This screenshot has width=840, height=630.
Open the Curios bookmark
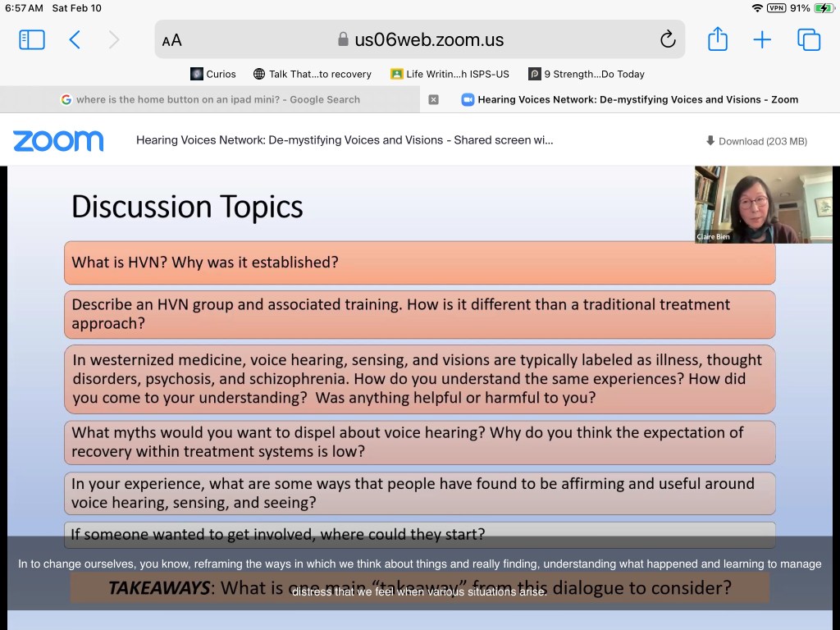click(x=213, y=74)
